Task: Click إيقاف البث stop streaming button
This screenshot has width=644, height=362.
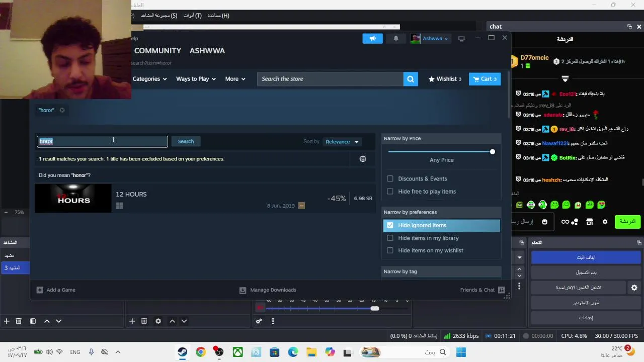Action: click(x=586, y=257)
